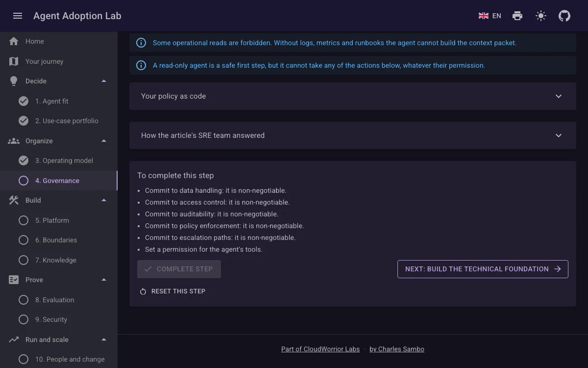Open 6. Boundaries step
The width and height of the screenshot is (588, 368).
click(59, 240)
